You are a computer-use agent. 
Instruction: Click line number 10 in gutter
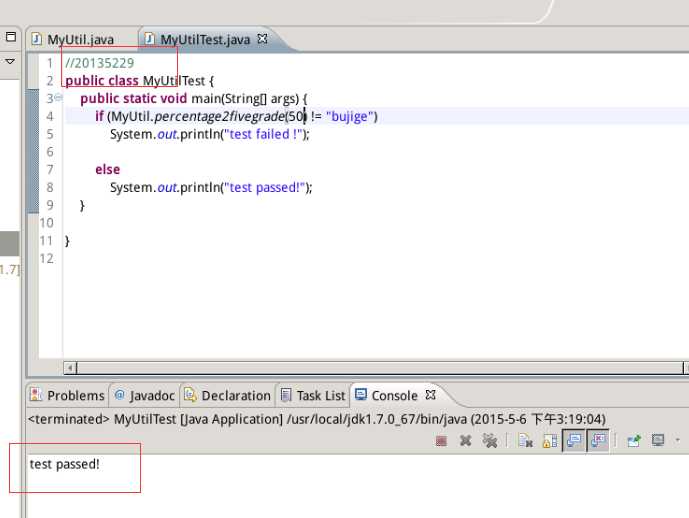point(47,223)
